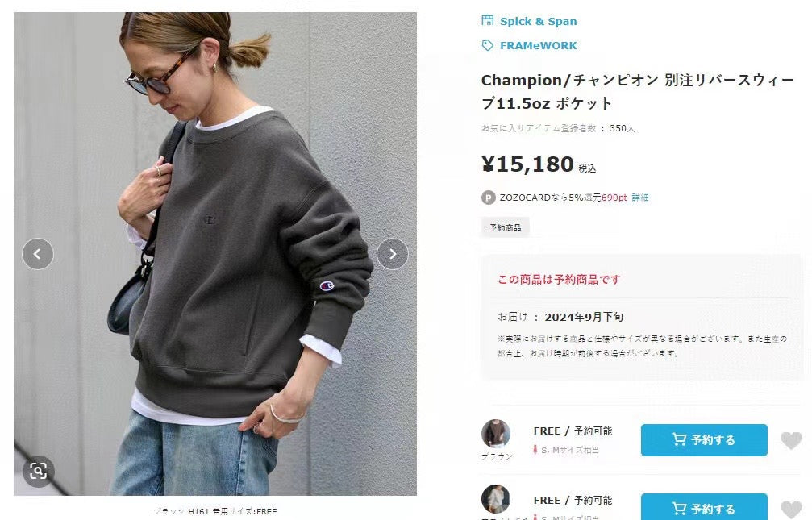Viewport: 812px width, 520px height.
Task: Favorite the brown FREE size item heart
Action: [x=791, y=440]
